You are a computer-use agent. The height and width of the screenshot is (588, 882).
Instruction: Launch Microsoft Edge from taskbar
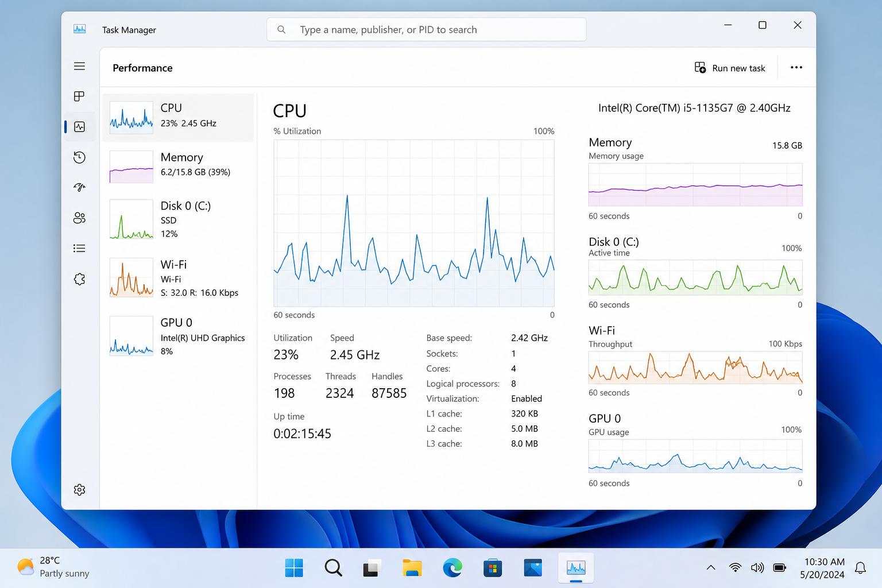coord(452,568)
